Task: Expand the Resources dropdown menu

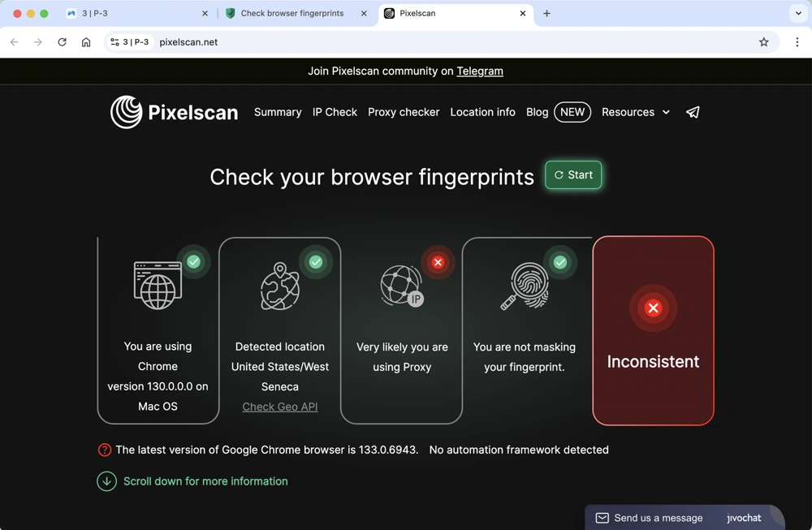Action: point(635,112)
